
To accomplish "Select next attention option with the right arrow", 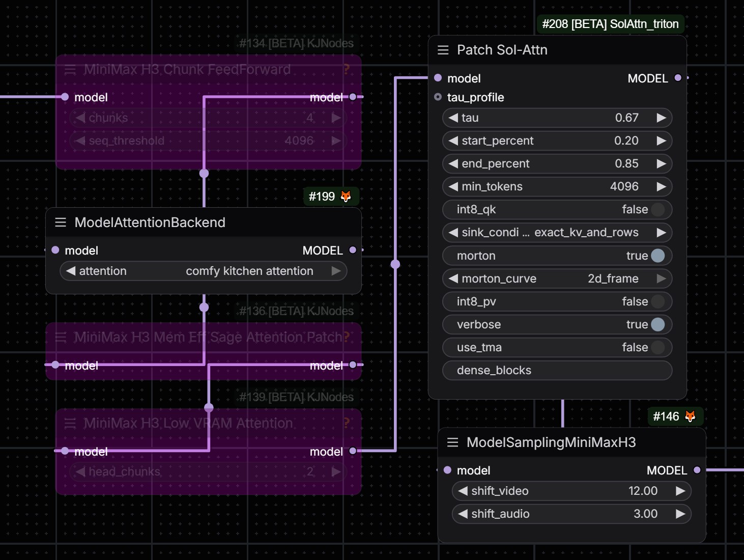I will [336, 271].
